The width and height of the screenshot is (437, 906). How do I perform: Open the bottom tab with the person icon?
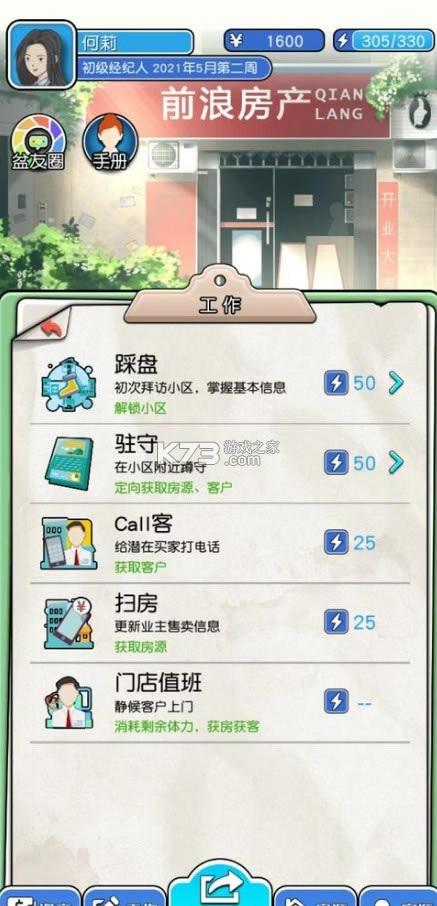398,897
